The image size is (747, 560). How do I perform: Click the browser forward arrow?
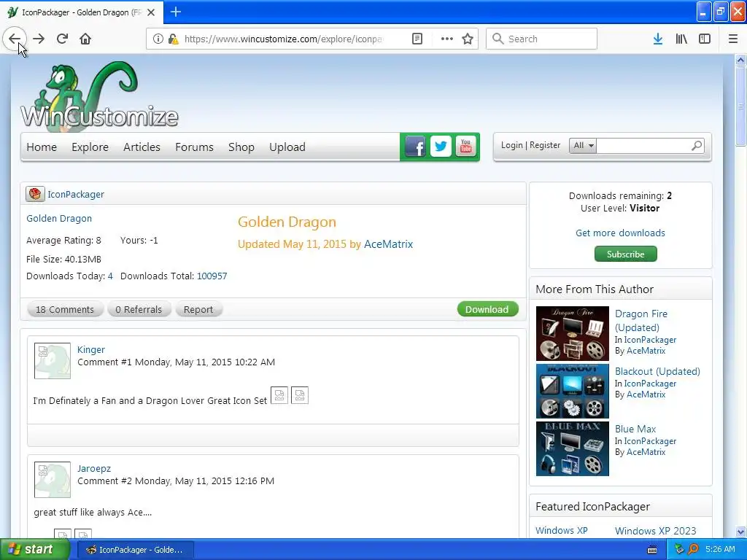point(39,39)
